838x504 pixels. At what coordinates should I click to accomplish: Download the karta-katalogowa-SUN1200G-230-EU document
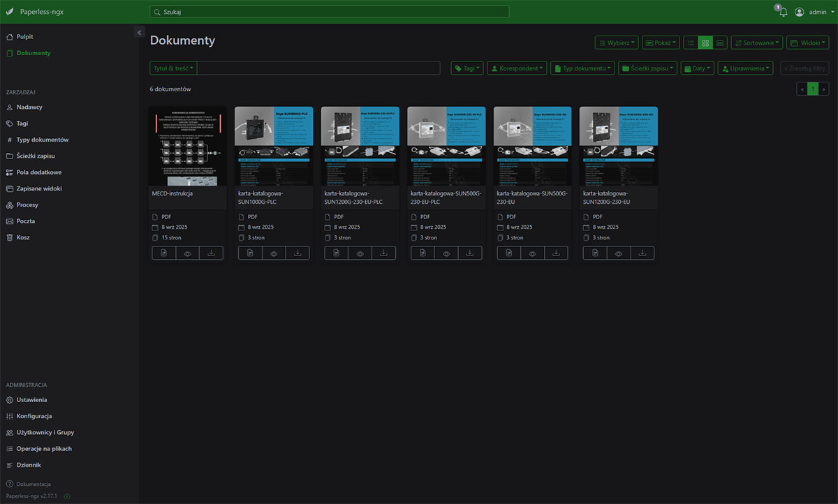(642, 253)
